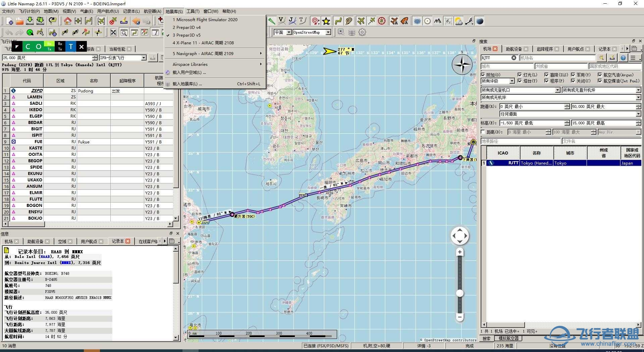Toggle the 程序(P) checkbox
The height and width of the screenshot is (352, 644).
[x=546, y=81]
